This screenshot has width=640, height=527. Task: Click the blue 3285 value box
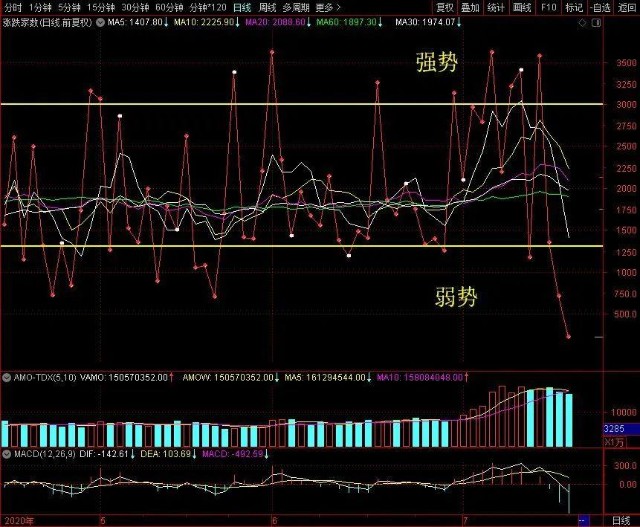pyautogui.click(x=621, y=429)
